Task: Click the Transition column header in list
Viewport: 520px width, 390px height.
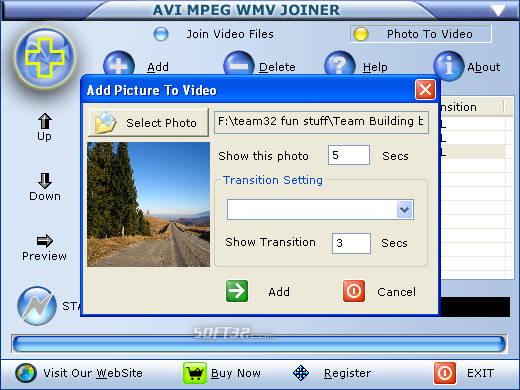Action: (x=473, y=107)
